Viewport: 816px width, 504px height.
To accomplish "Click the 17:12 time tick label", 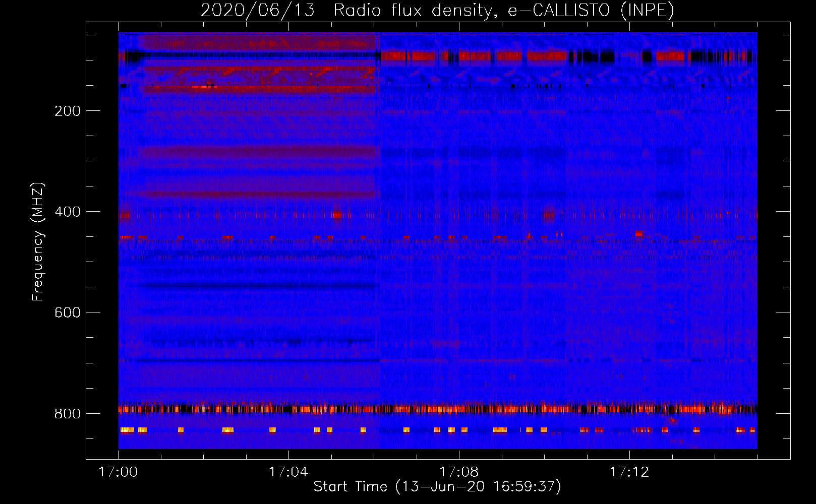I will pyautogui.click(x=629, y=472).
